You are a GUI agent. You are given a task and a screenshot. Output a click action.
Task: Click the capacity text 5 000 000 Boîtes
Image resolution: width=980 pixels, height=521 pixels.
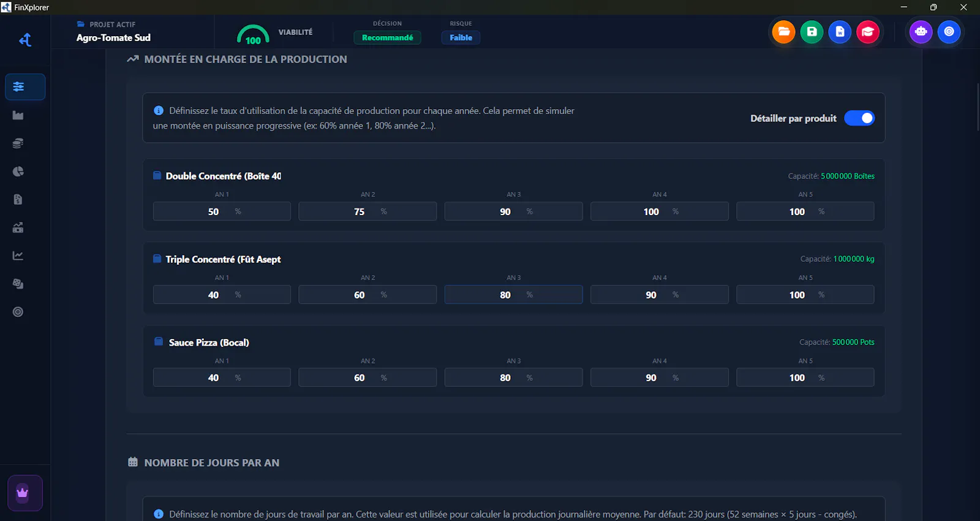pyautogui.click(x=848, y=176)
